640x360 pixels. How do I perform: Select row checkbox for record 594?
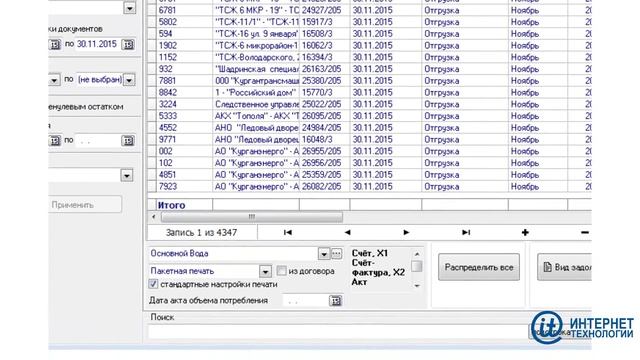(152, 34)
